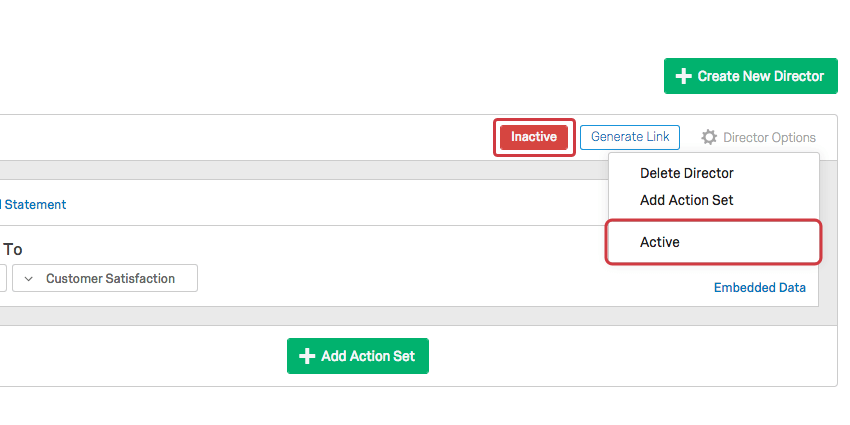Choose Delete Director from the menu
The width and height of the screenshot is (850, 425).
[687, 173]
